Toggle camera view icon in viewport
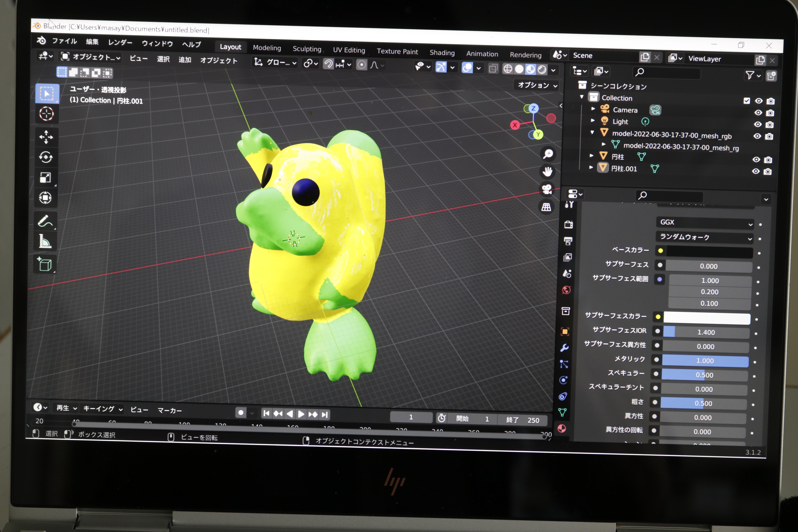 pyautogui.click(x=547, y=189)
